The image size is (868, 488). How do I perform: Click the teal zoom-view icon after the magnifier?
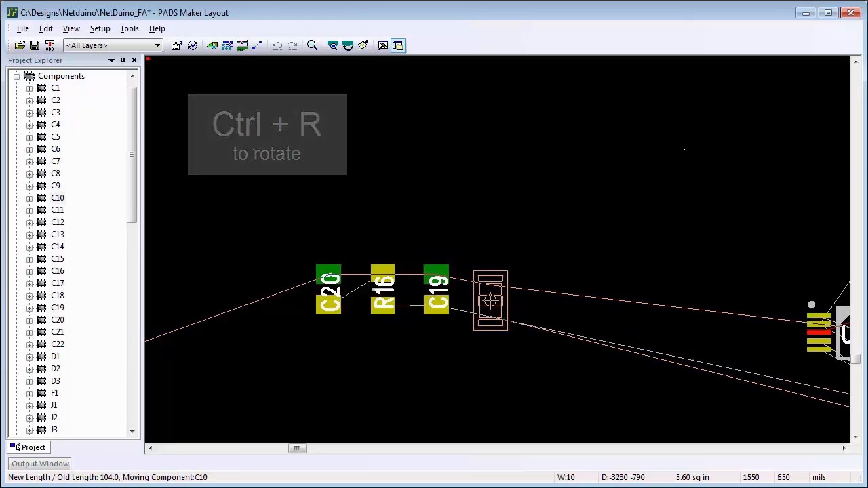pyautogui.click(x=332, y=45)
